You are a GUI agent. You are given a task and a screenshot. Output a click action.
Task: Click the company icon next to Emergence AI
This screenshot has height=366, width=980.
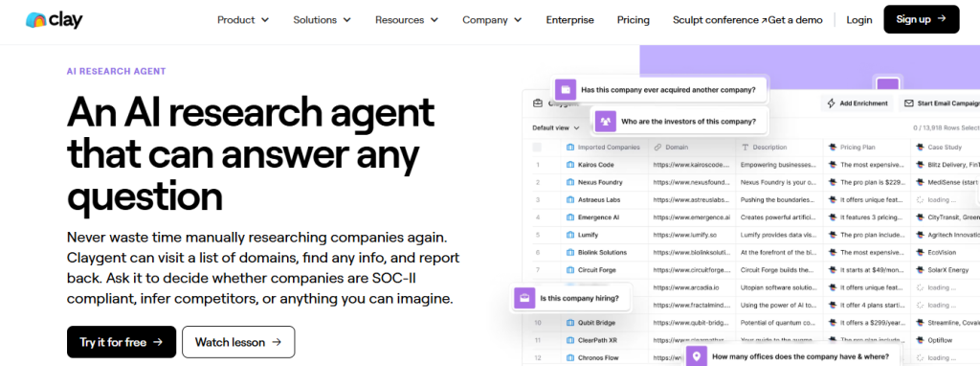570,217
